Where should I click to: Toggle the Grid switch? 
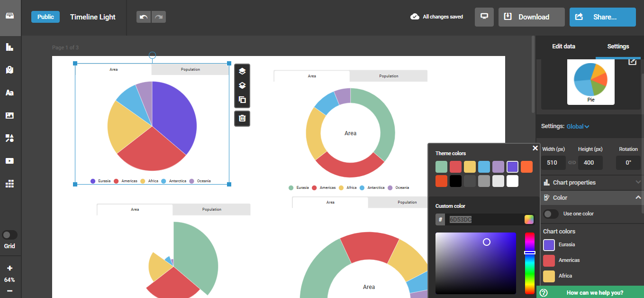[9, 235]
